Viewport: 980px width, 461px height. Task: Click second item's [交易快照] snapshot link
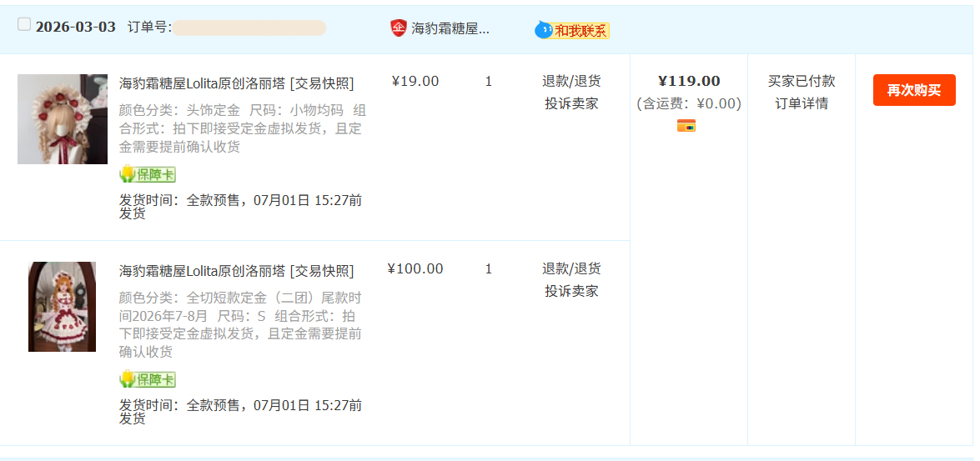pyautogui.click(x=322, y=271)
